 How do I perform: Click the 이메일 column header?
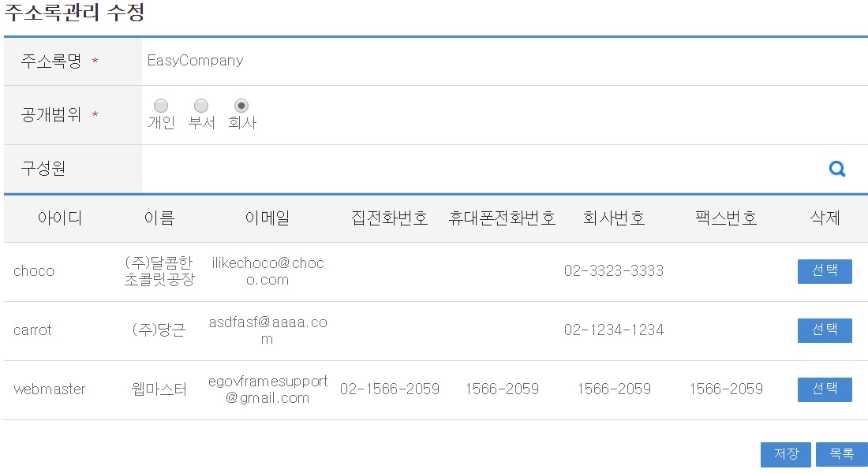point(268,218)
